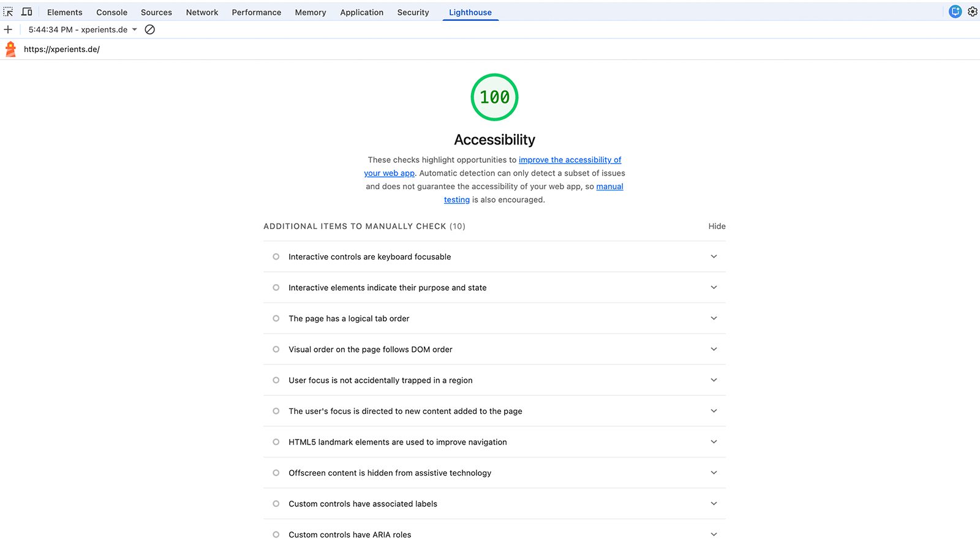Click the 'Additional items to manually check' heading

(x=364, y=227)
